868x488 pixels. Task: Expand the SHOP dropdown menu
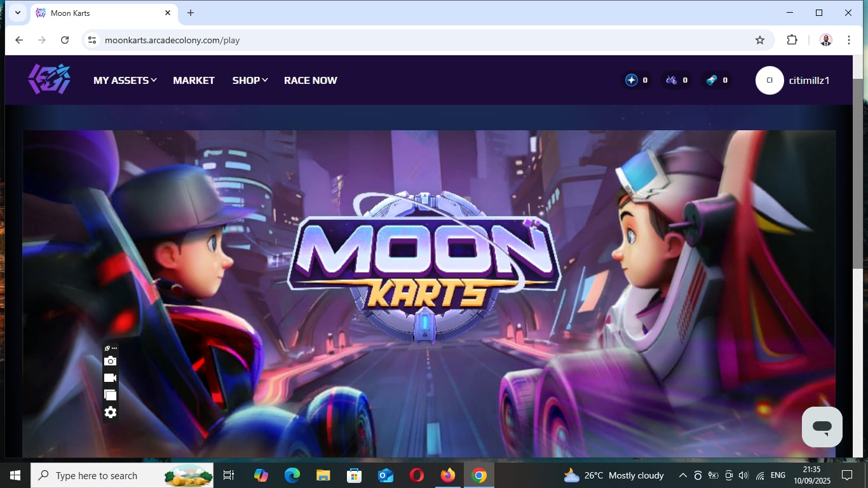[x=250, y=80]
